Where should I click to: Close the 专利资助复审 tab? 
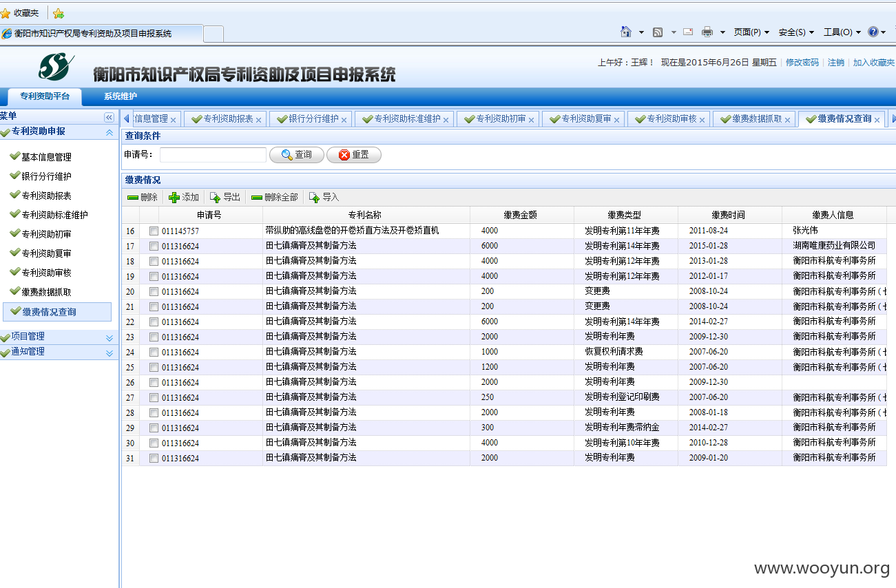(617, 120)
